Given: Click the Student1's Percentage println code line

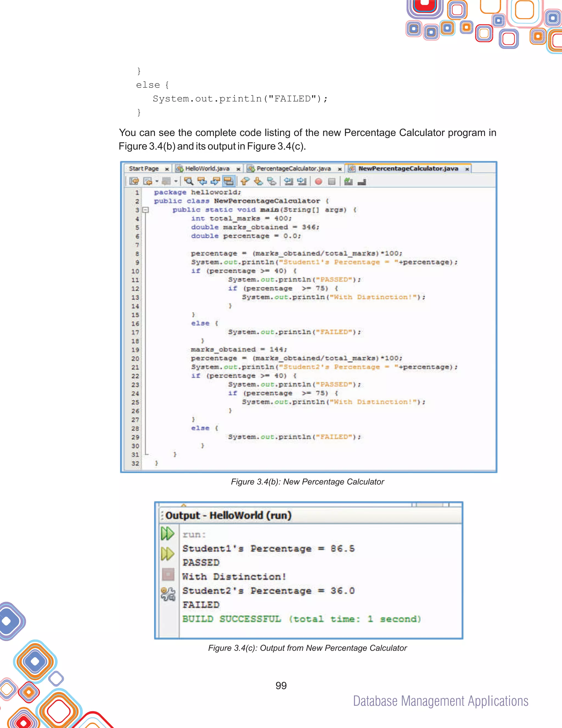Looking at the screenshot, I should (324, 262).
